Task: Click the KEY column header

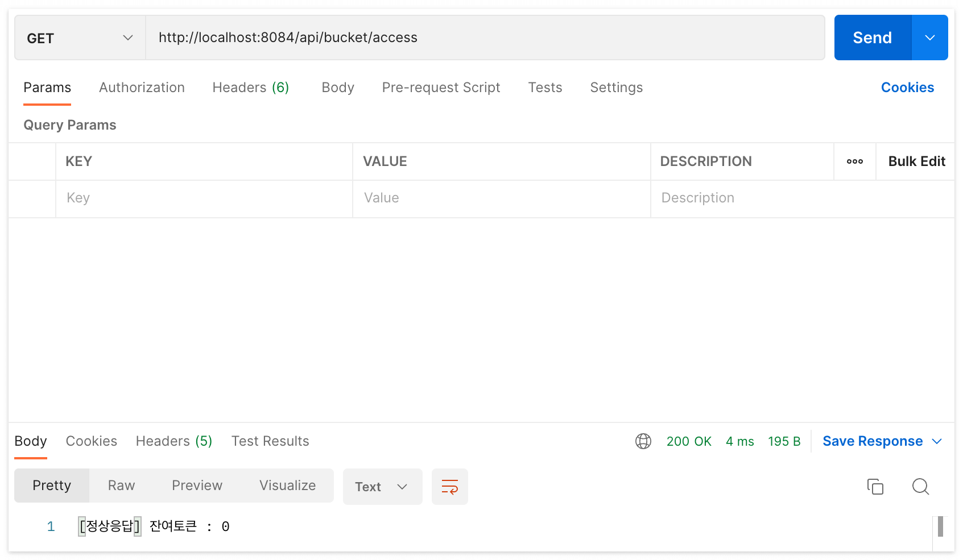Action: pyautogui.click(x=79, y=161)
